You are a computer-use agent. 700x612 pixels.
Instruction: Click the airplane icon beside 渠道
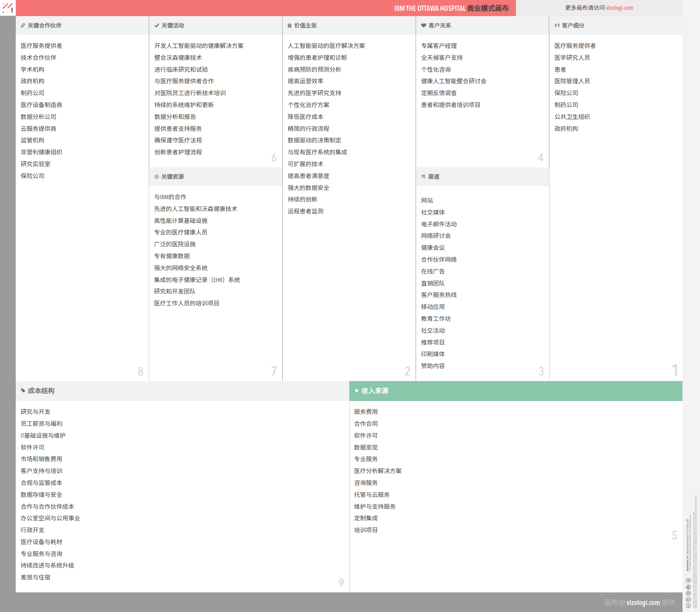423,177
